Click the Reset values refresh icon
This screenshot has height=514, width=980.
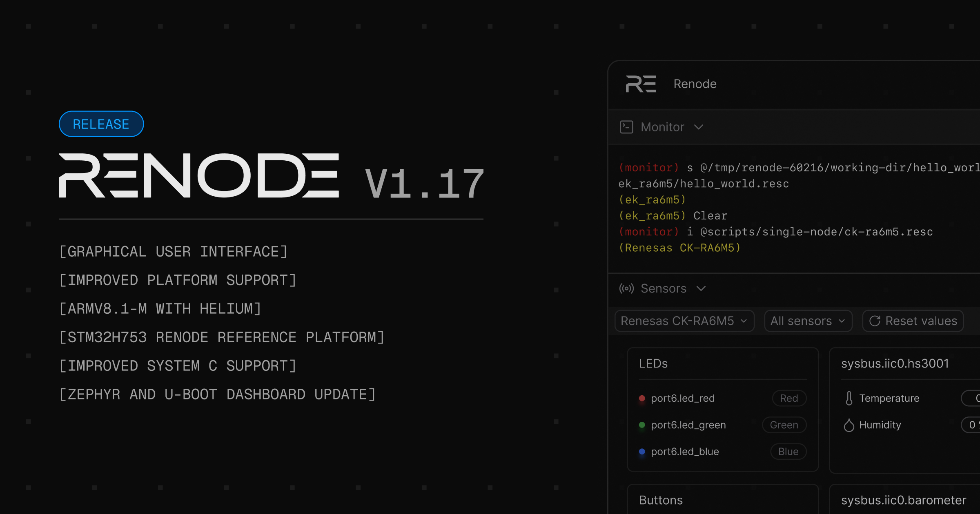(875, 321)
